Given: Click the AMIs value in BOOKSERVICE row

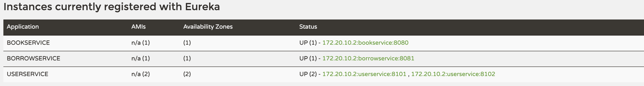Looking at the screenshot, I should [141, 43].
